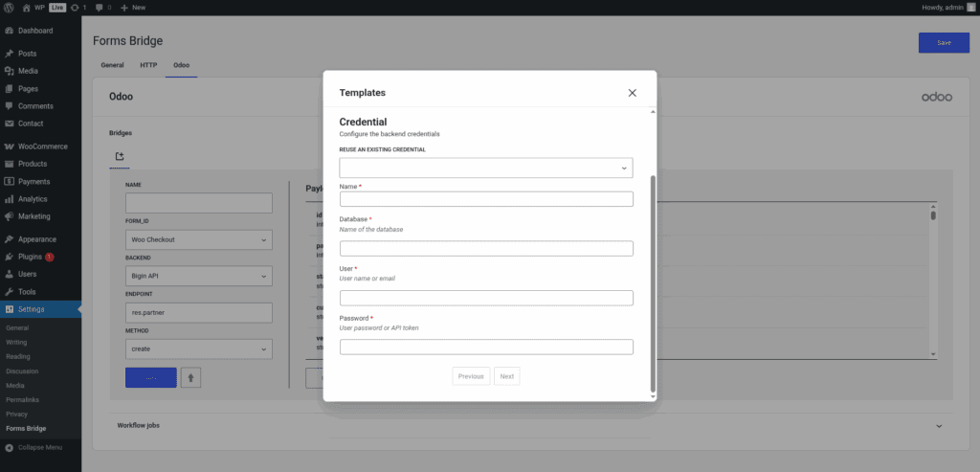
Task: Open Settings in the sidebar
Action: click(40, 309)
